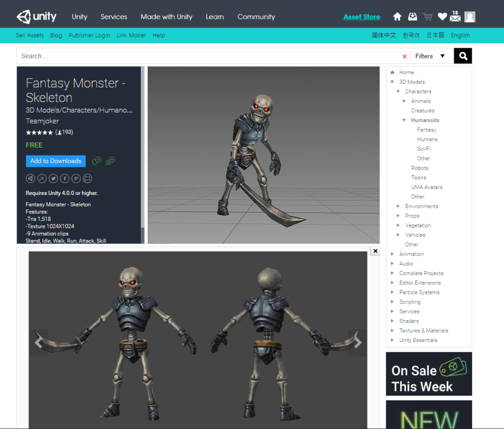
Task: Click the description panel scrollbar
Action: click(142, 155)
